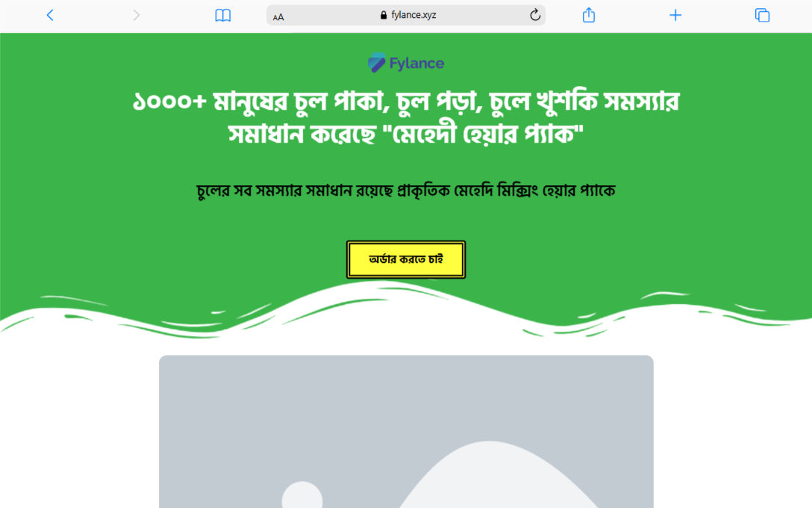Click the Fylance logo mark
812x508 pixels.
point(376,63)
